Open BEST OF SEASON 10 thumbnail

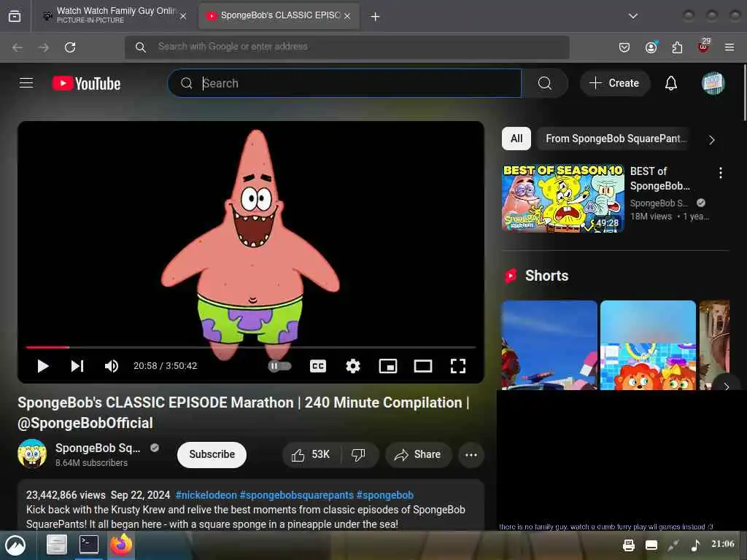tap(562, 198)
